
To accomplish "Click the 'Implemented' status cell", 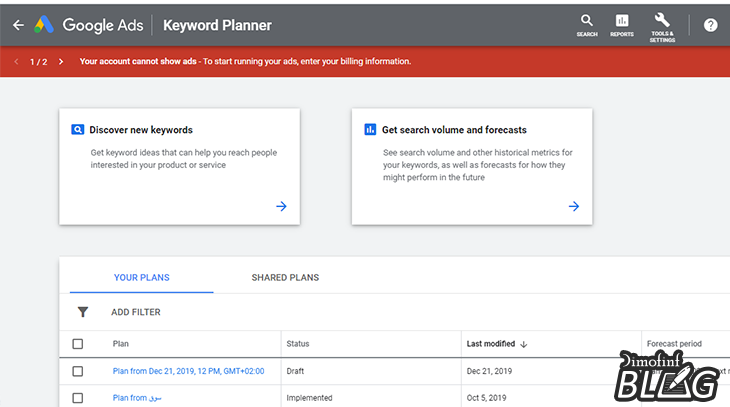I will point(310,398).
